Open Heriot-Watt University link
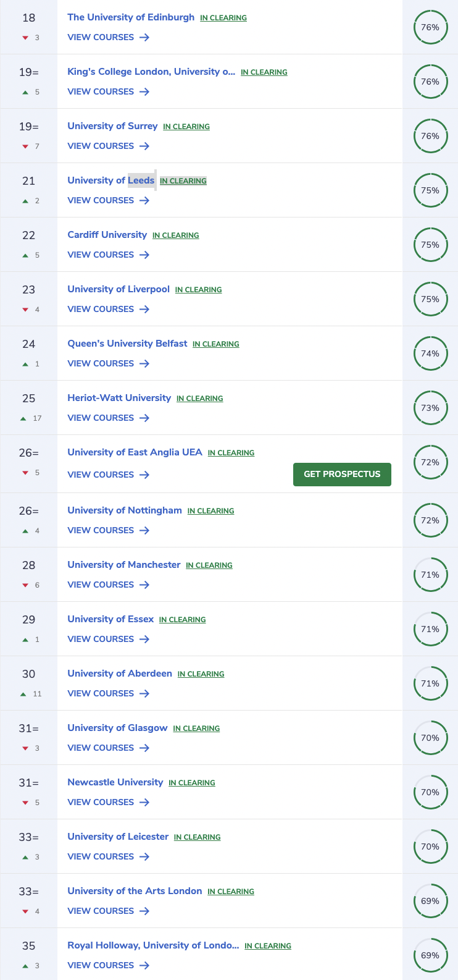This screenshot has width=458, height=980. tap(119, 398)
